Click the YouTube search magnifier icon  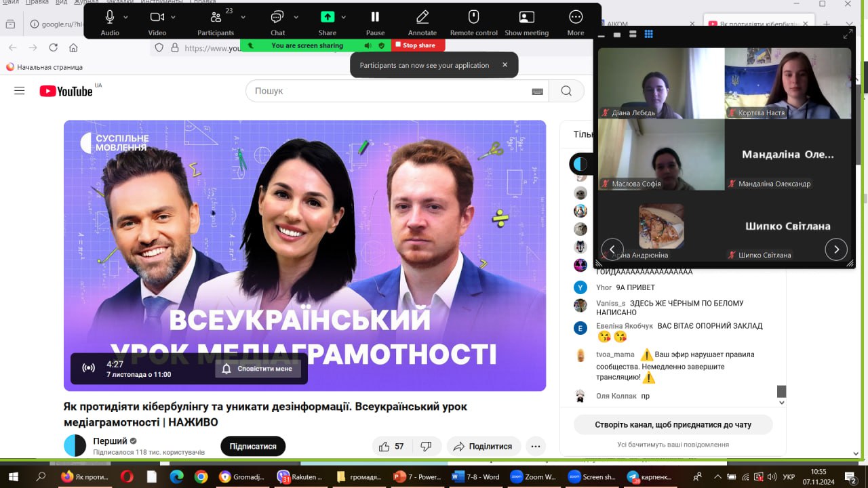point(566,91)
